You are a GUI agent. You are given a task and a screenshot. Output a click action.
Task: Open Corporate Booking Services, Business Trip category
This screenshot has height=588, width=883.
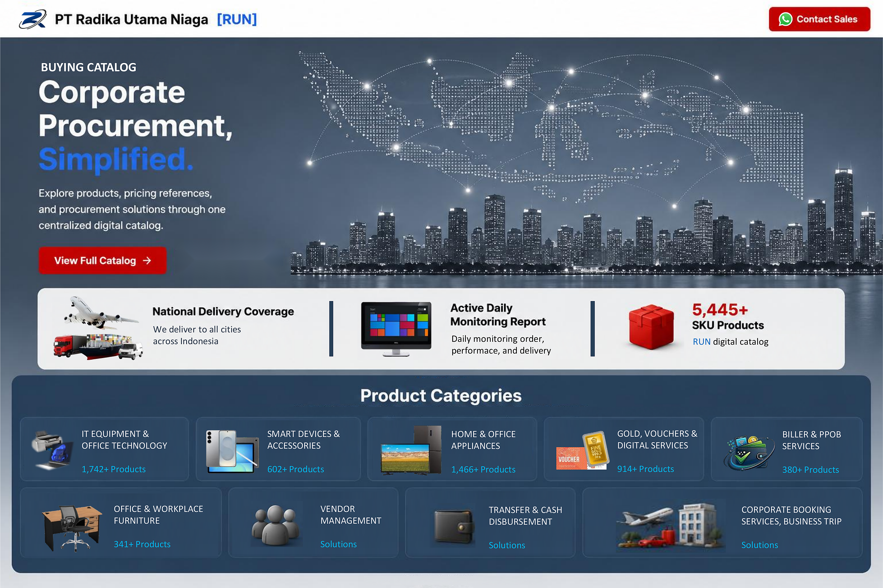click(722, 522)
